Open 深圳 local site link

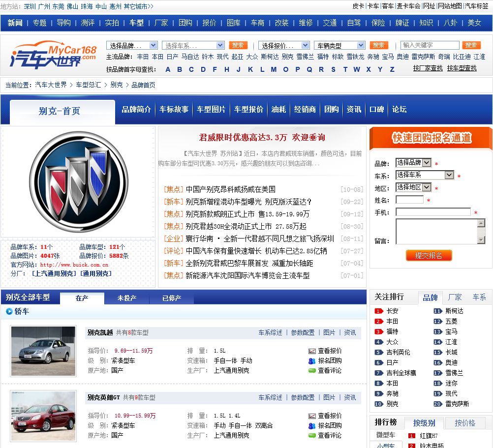[x=30, y=6]
